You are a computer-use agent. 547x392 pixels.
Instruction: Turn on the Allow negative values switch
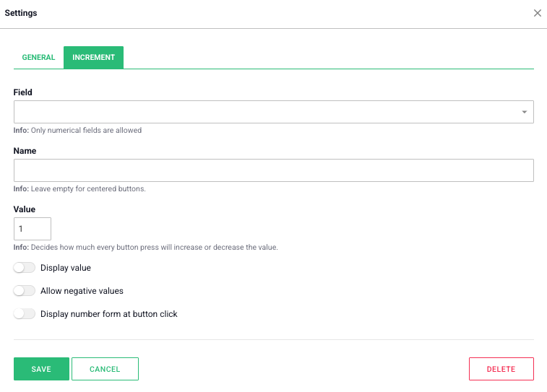(x=24, y=291)
